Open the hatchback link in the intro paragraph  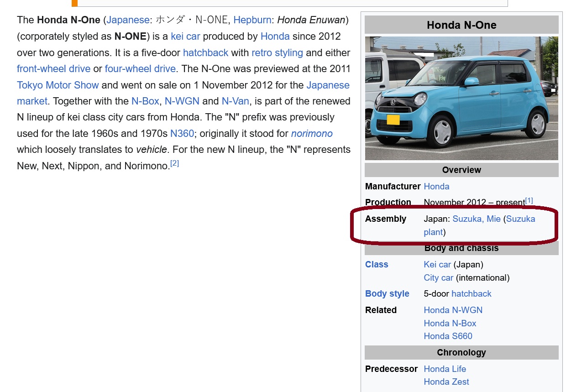(x=205, y=52)
